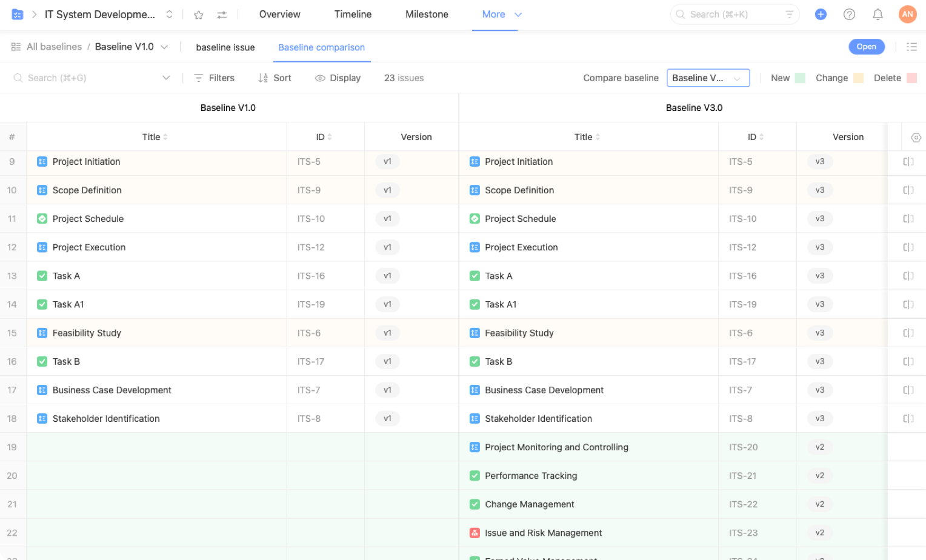Expand the Compare baseline dropdown
The width and height of the screenshot is (926, 560).
[x=708, y=78]
